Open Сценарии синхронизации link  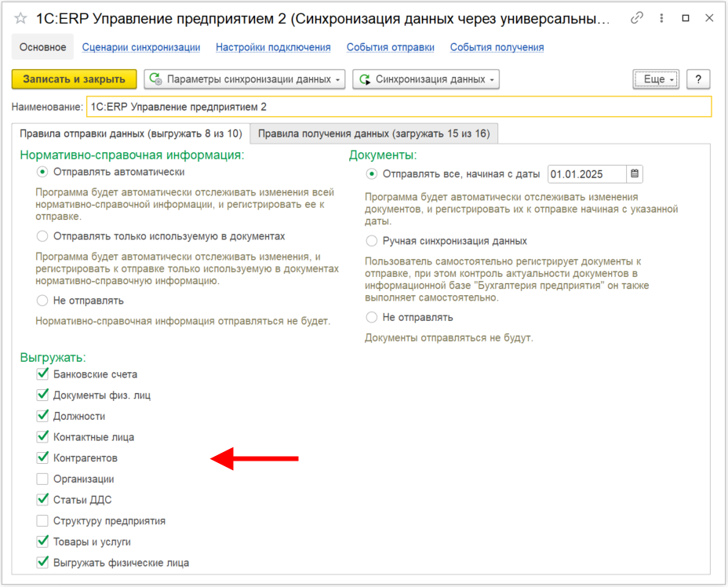coord(141,47)
